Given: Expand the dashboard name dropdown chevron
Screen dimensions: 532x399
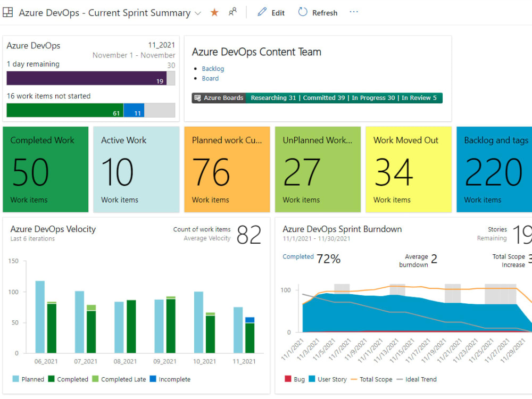Looking at the screenshot, I should (198, 13).
